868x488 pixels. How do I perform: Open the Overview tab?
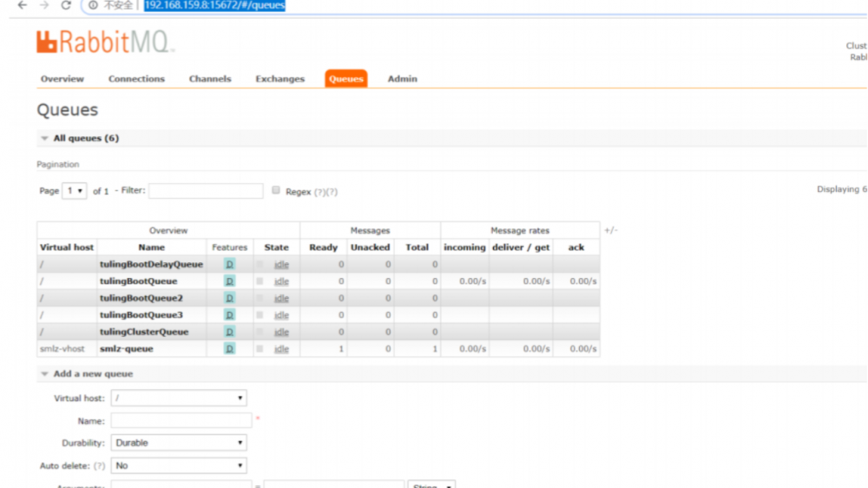point(62,79)
